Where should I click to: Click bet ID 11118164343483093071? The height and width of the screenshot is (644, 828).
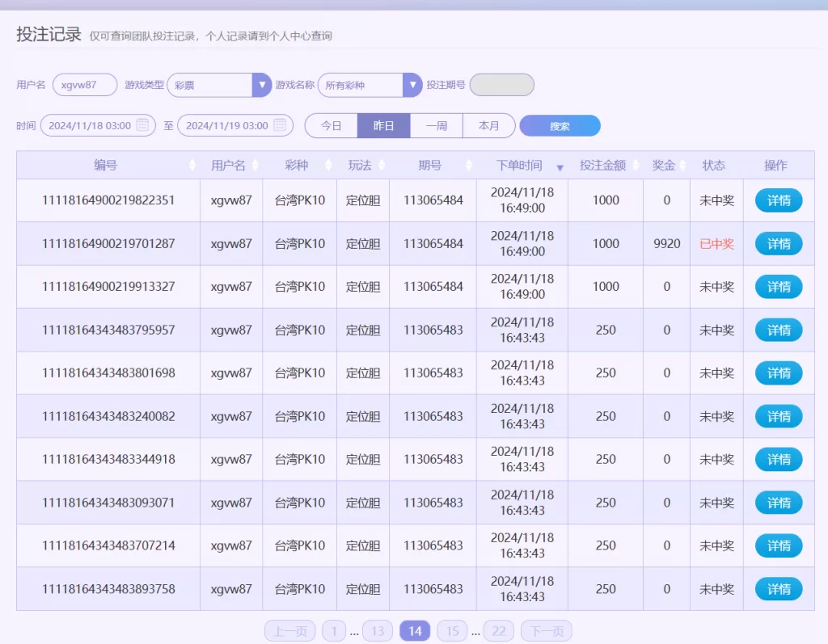coord(108,503)
